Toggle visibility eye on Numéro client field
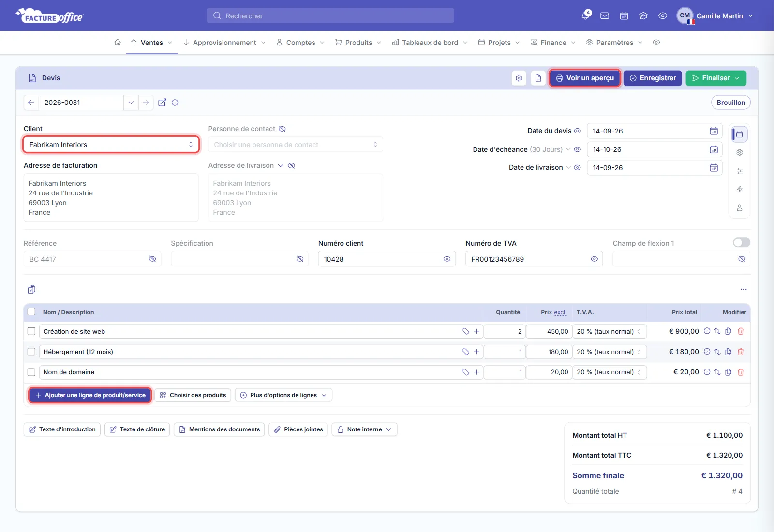774x532 pixels. [x=447, y=259]
